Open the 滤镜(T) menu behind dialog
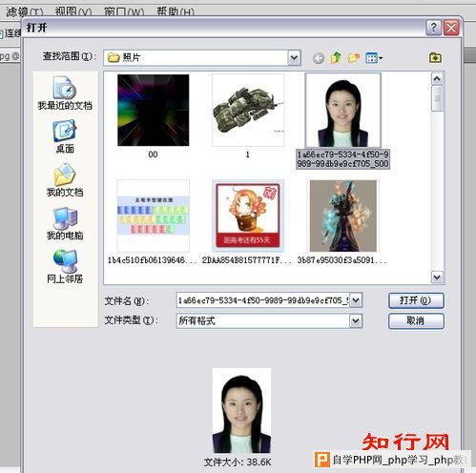Screen dimensions: 476x473 (25, 12)
